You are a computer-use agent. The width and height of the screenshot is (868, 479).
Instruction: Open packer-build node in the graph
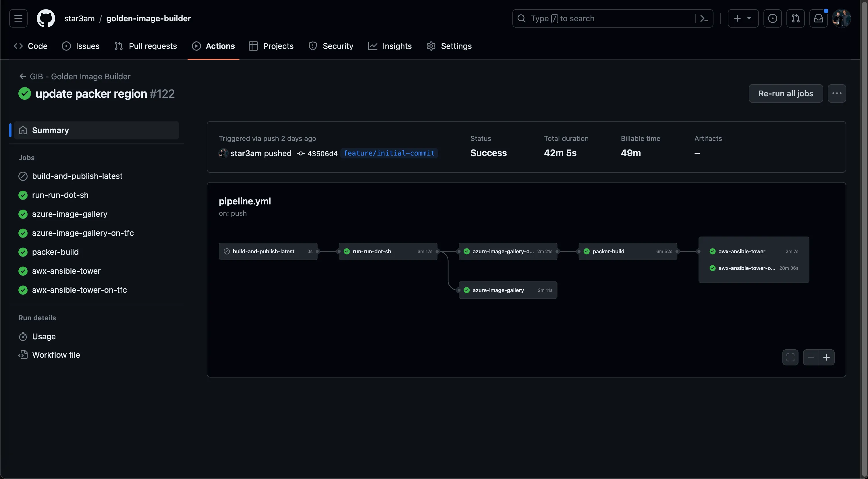coord(628,251)
